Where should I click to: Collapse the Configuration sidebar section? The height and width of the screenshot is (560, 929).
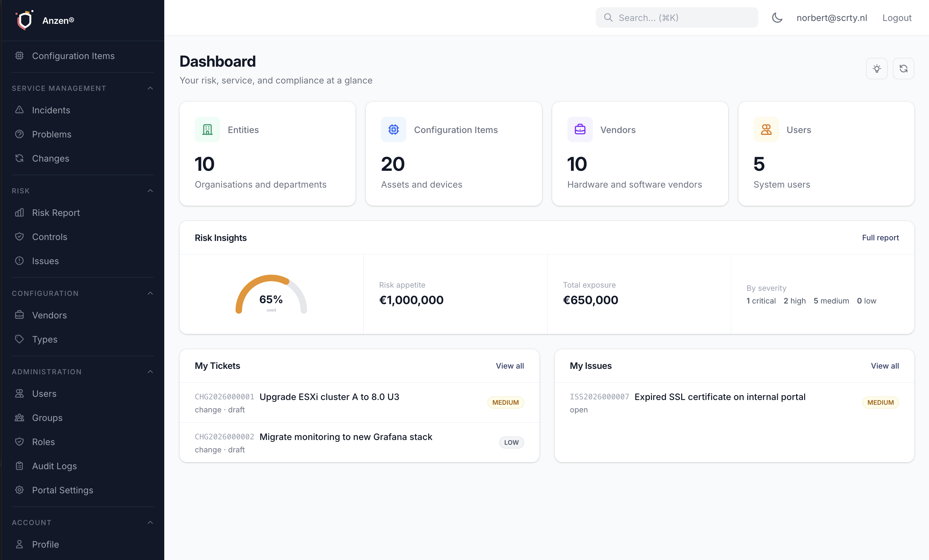150,293
